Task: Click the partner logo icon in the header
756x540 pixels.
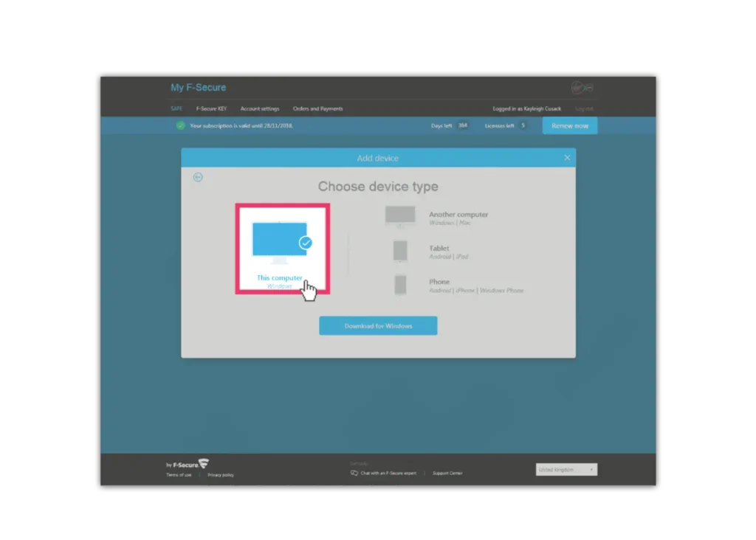Action: (x=583, y=88)
